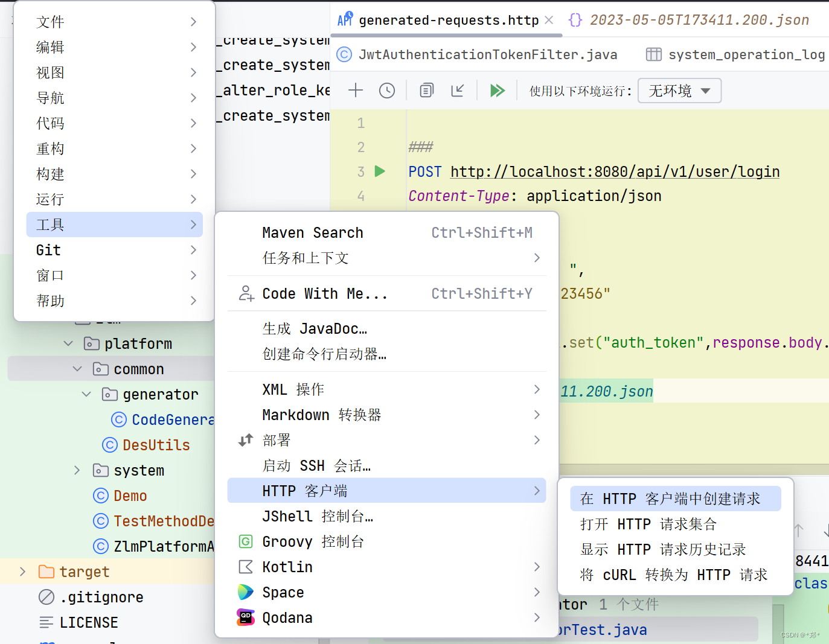
Task: Select 在 HTTP 客户端中创建请求
Action: click(x=676, y=499)
